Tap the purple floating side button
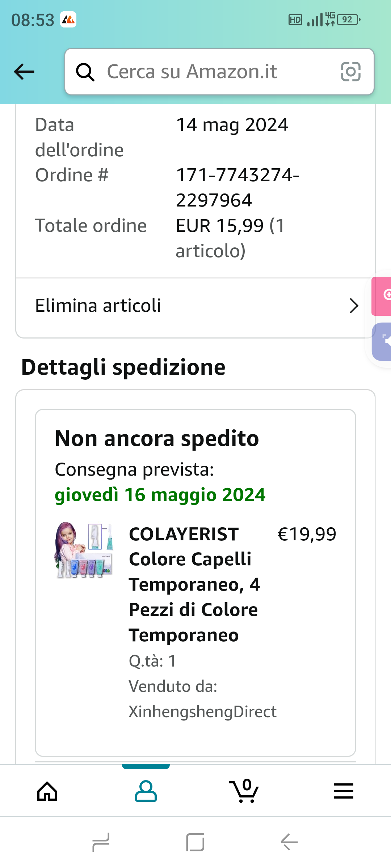This screenshot has height=868, width=391. [x=383, y=341]
